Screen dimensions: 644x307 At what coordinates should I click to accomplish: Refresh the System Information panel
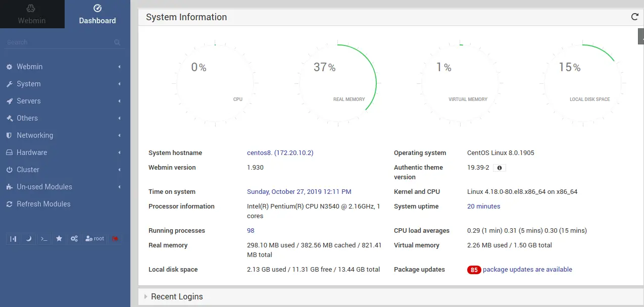click(x=635, y=17)
